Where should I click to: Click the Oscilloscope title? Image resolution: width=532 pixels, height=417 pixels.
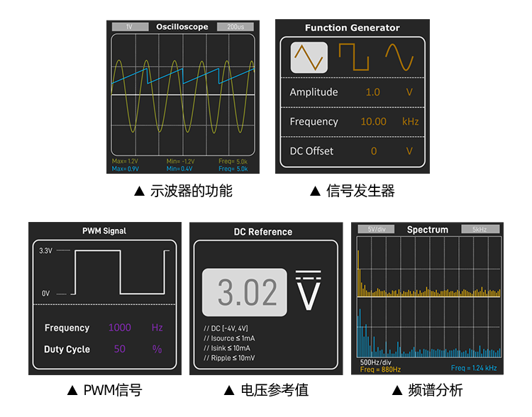pos(182,26)
